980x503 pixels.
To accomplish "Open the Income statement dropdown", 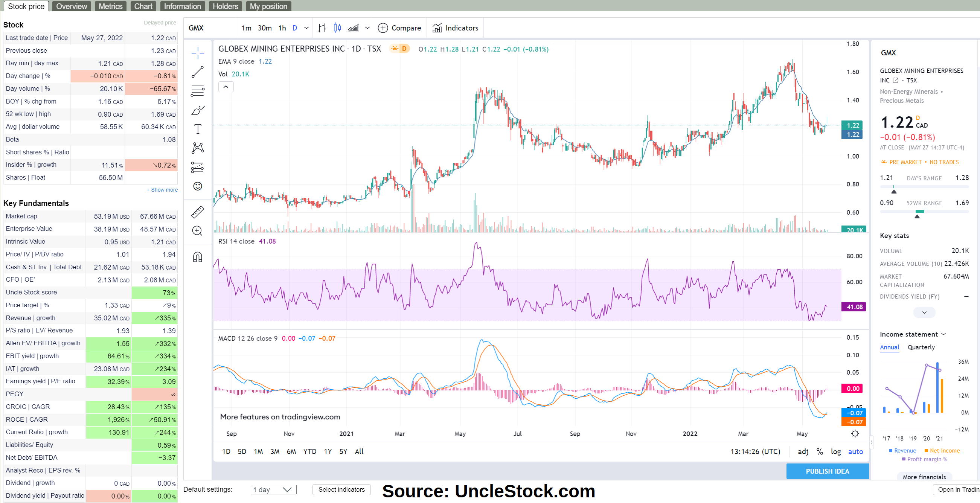I will point(913,334).
